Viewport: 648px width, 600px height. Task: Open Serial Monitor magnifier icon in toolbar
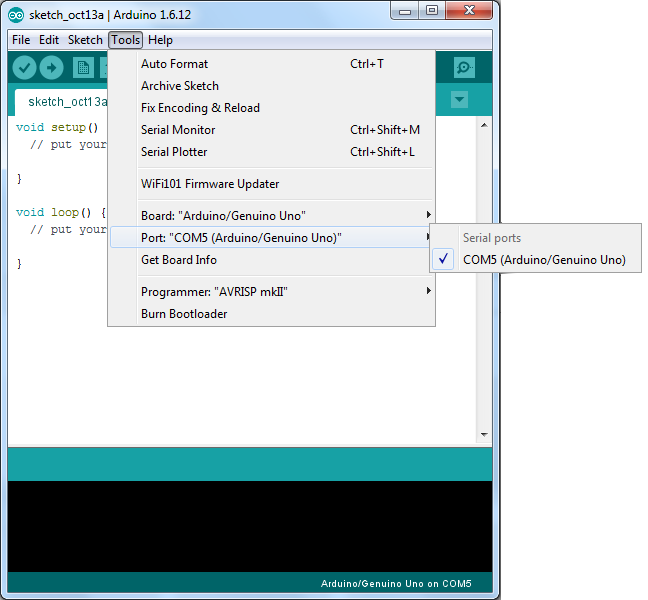point(464,67)
